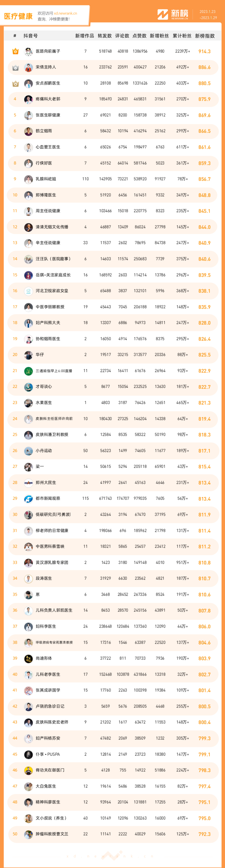225x868 pixels.
Task: Open the xd.newrank.cn link
Action: [x=65, y=13]
